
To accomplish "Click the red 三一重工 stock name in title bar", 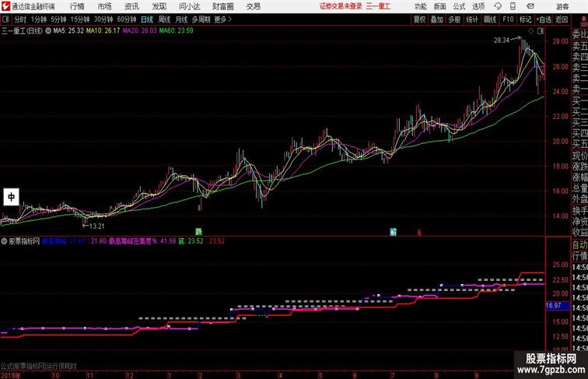I will (378, 6).
